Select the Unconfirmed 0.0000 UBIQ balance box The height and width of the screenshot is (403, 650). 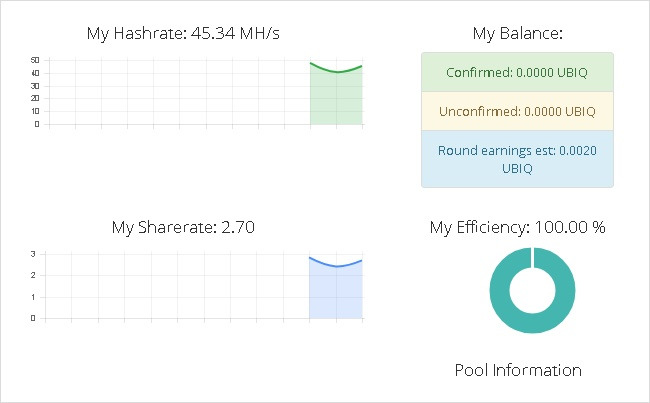click(517, 111)
